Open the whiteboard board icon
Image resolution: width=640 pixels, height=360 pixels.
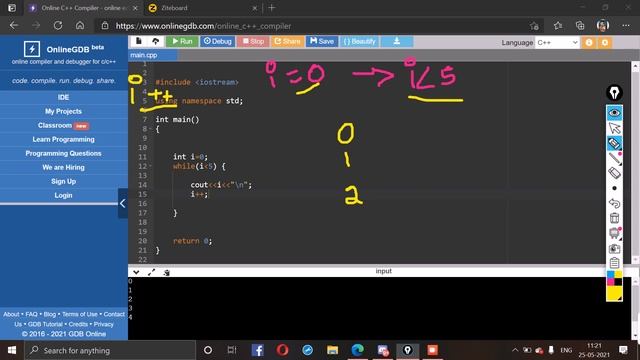[614, 233]
